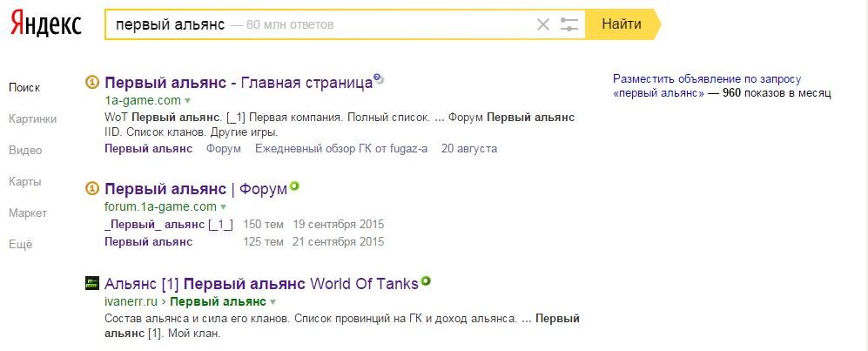Click ivanerr.ru result tank favicon
This screenshot has height=351, width=868.
(x=92, y=284)
